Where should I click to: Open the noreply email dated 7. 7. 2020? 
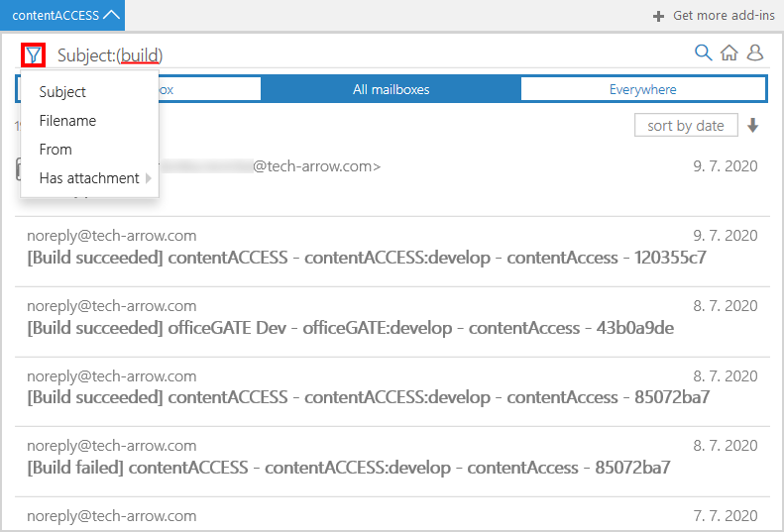pyautogui.click(x=392, y=515)
